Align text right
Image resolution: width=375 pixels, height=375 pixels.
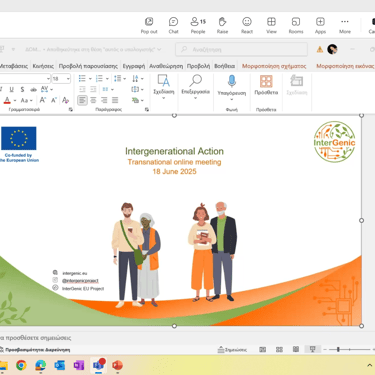tap(104, 100)
